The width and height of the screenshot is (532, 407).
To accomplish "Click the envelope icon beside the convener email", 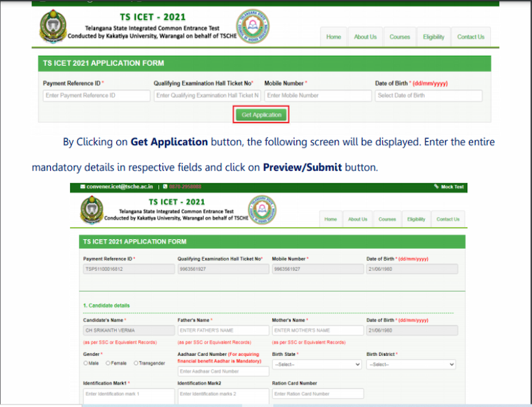I will [83, 187].
